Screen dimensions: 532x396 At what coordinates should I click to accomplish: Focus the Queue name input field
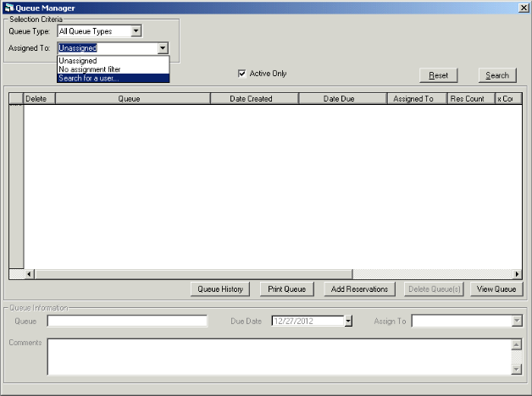pos(127,321)
